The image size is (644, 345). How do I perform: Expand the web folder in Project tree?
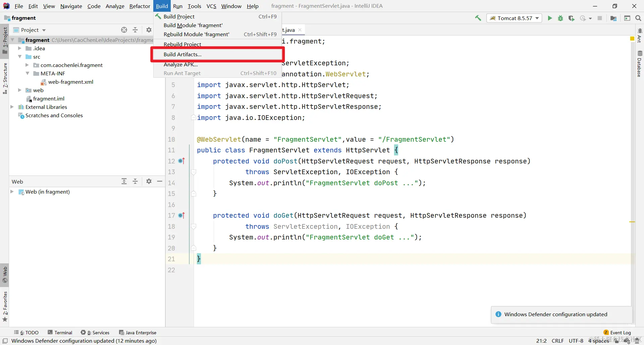click(x=19, y=90)
